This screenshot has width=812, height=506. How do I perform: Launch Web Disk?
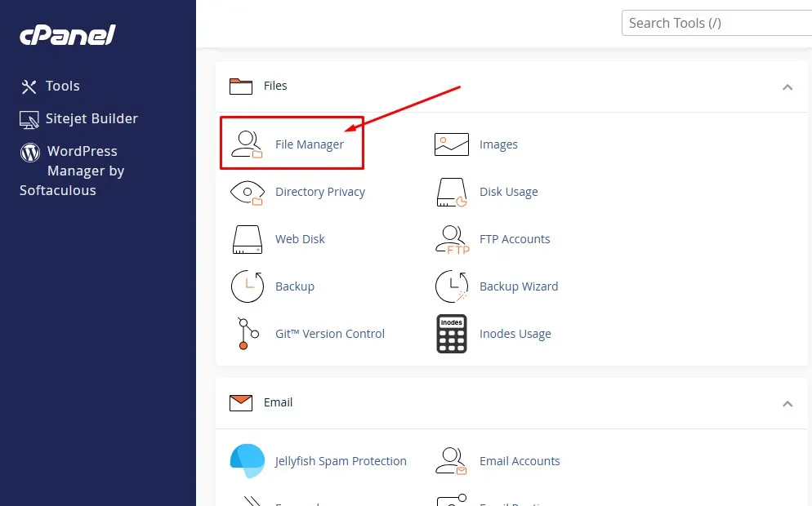[299, 239]
